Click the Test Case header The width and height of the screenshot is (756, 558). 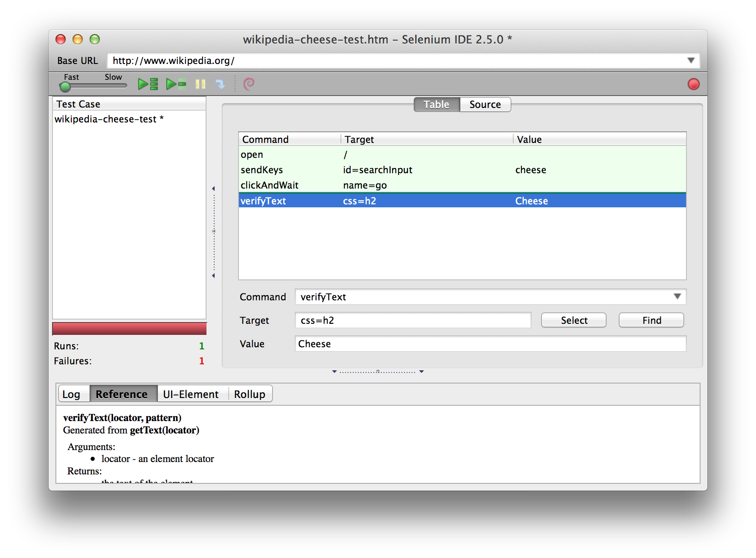[129, 104]
